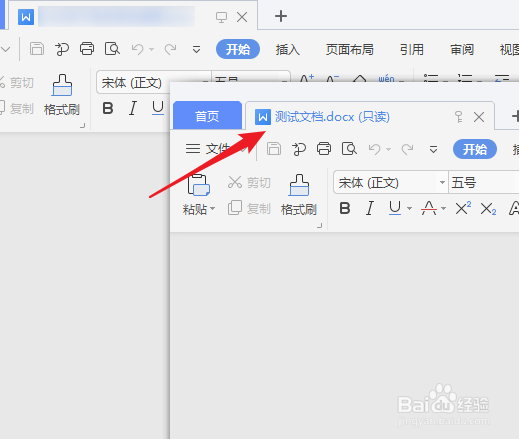Click Print icon in front window toolbar
This screenshot has width=519, height=439.
324,149
